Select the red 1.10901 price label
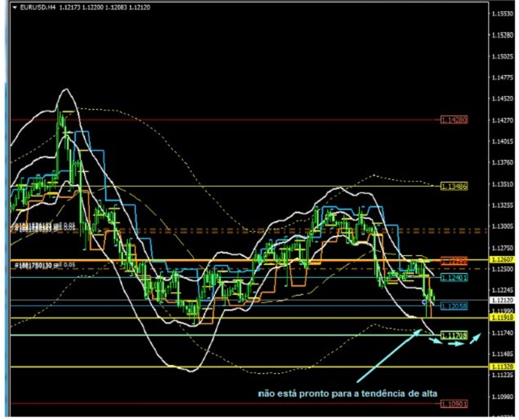Image resolution: width=519 pixels, height=420 pixels. point(454,401)
